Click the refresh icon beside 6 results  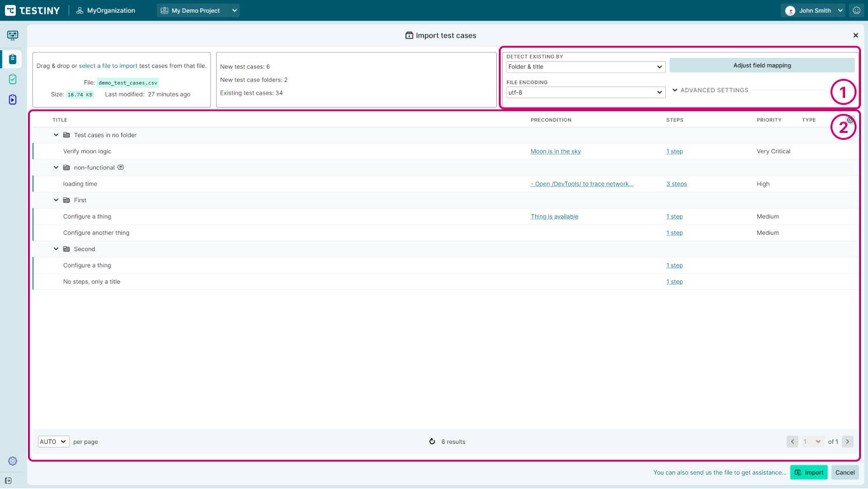pyautogui.click(x=432, y=441)
